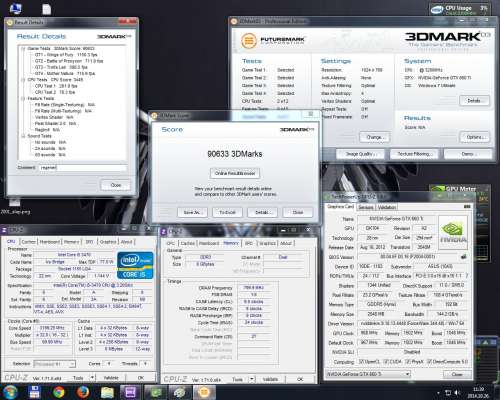Toggle the OpenCL checkbox in GPU-Z

point(360,362)
